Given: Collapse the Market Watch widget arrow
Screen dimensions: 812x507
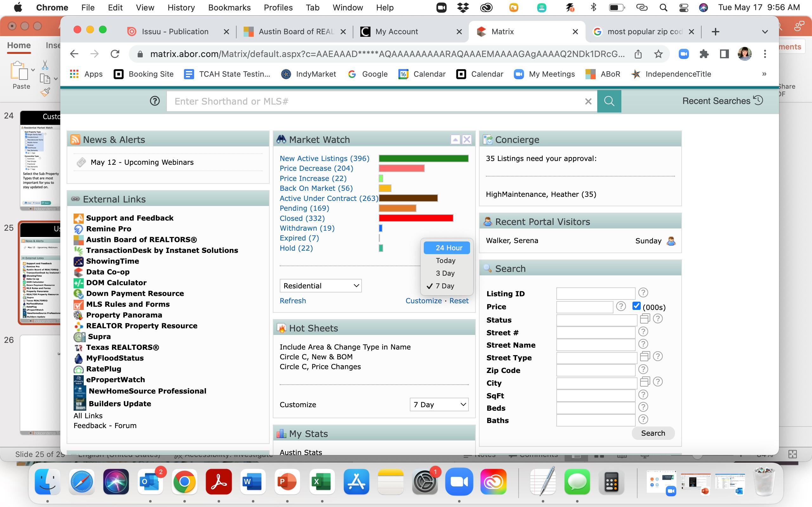Looking at the screenshot, I should pos(455,139).
